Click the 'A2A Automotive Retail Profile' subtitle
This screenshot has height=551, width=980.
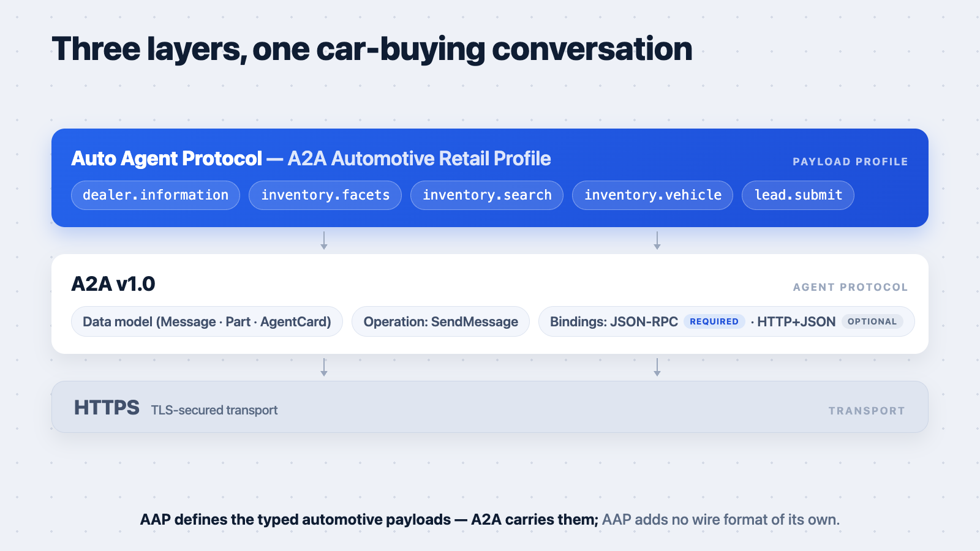click(419, 159)
